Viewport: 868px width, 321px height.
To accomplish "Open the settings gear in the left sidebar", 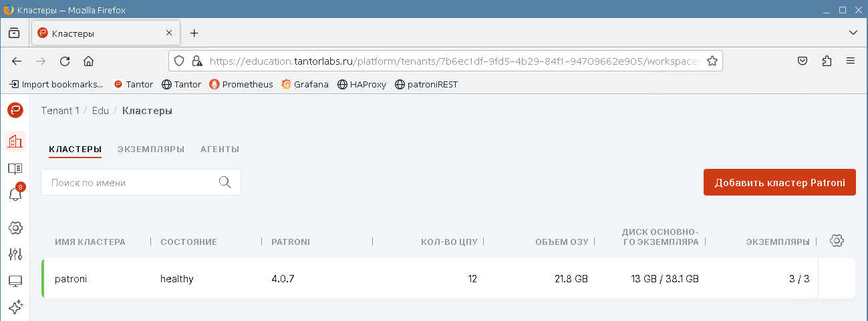I will click(15, 228).
